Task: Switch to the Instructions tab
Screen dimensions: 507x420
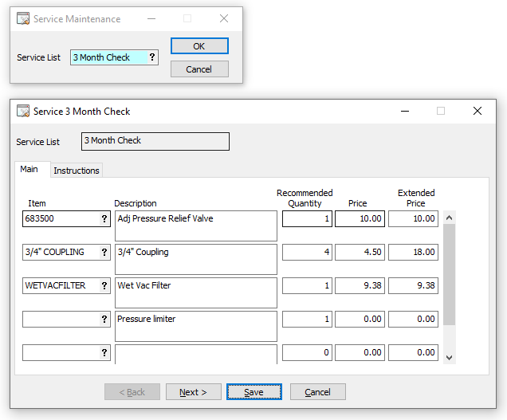Action: (77, 171)
